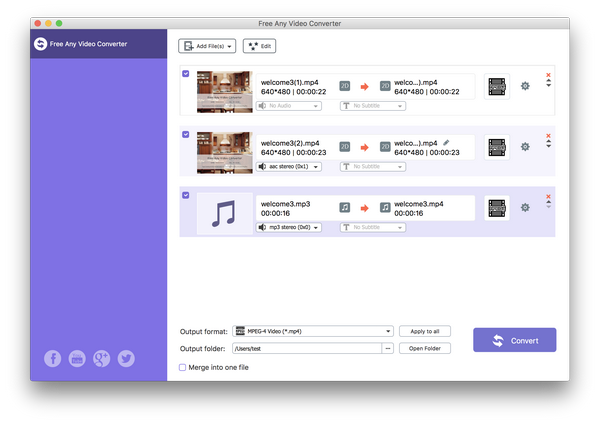Click the orange arrow in welcome3.mp3 row
The width and height of the screenshot is (600, 424).
pos(365,208)
